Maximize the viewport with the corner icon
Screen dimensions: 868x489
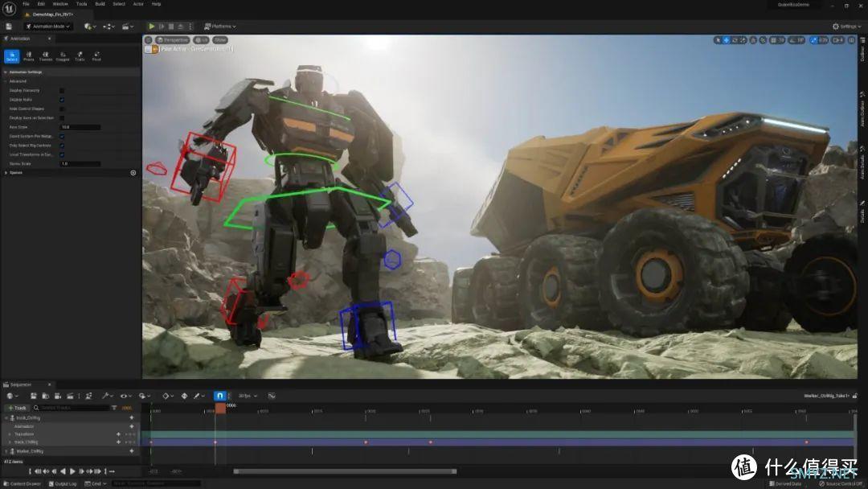click(851, 40)
